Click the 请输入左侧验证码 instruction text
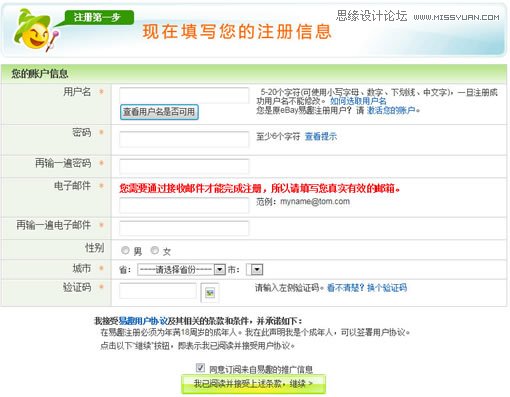510x397 pixels. (288, 288)
